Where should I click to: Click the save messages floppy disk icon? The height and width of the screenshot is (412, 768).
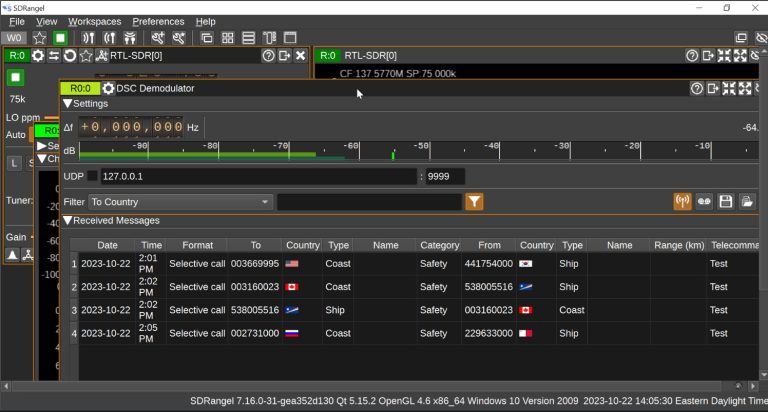(x=725, y=201)
